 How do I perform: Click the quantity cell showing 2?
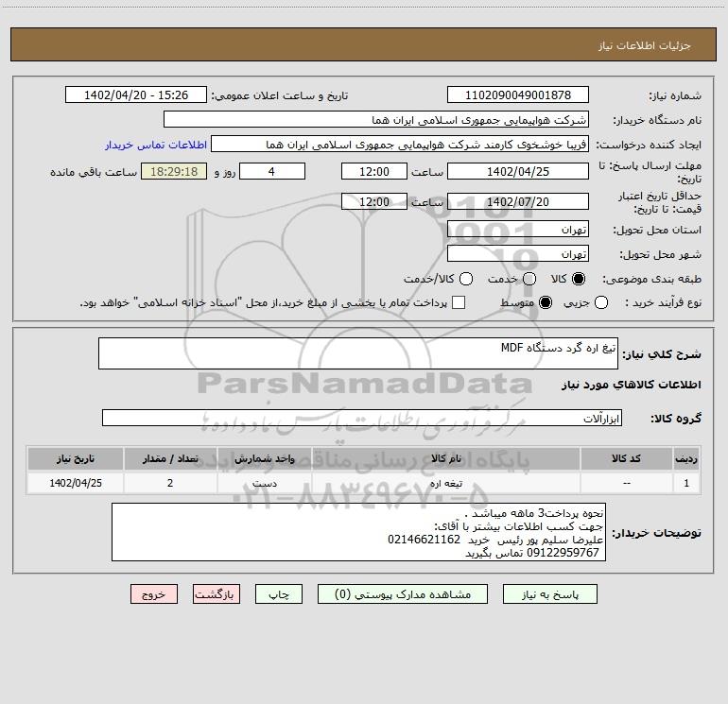[x=170, y=483]
